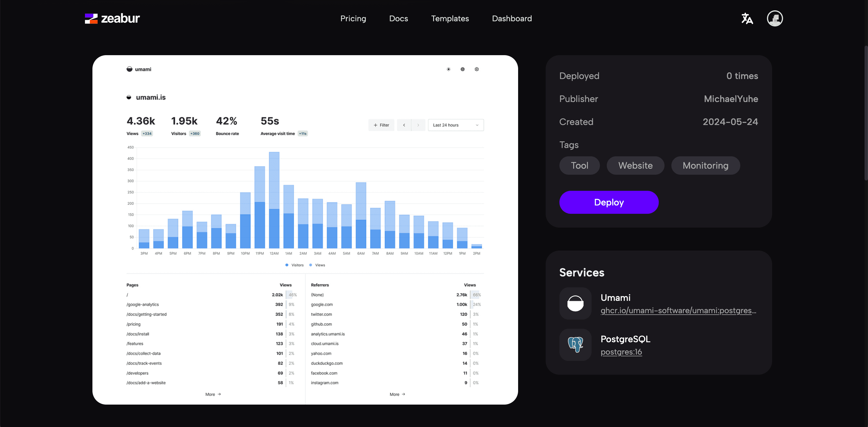Viewport: 868px width, 427px height.
Task: Click the user profile avatar icon
Action: [x=776, y=18]
